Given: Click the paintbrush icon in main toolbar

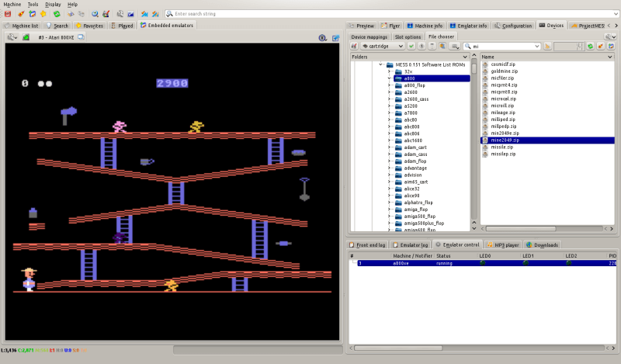Looking at the screenshot, I should pyautogui.click(x=106, y=14).
